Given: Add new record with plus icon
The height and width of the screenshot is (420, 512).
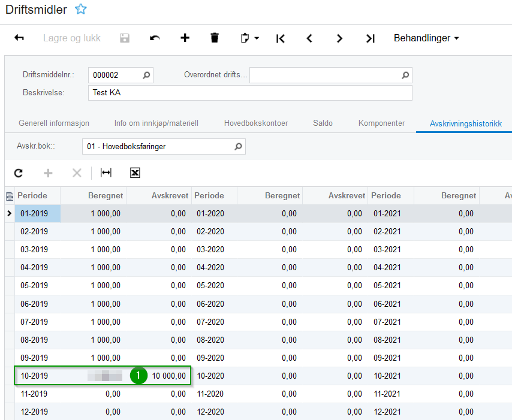Looking at the screenshot, I should pyautogui.click(x=185, y=38).
